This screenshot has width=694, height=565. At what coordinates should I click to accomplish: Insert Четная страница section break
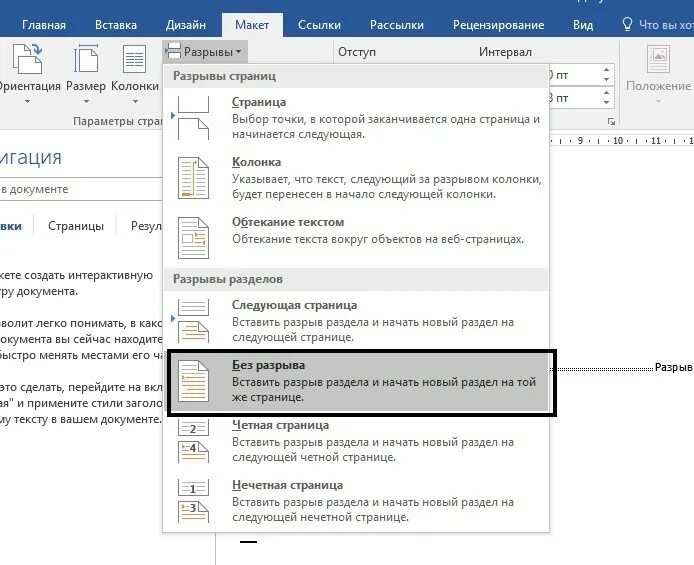tap(356, 441)
